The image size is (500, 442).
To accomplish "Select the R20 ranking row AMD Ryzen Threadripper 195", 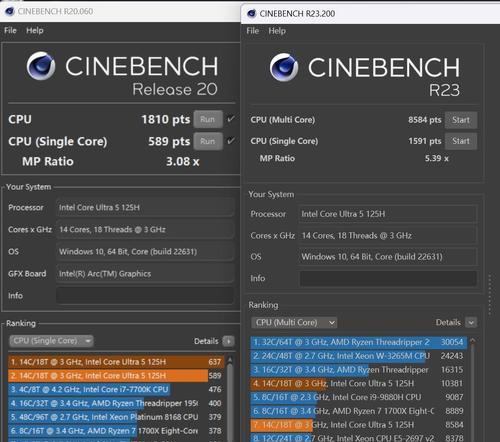I will point(116,403).
